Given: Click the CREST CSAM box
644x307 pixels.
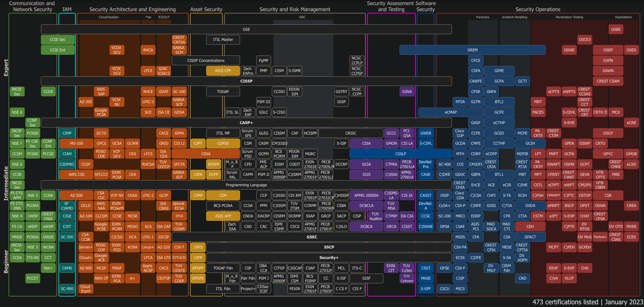Looking at the screenshot, I should 608,81.
